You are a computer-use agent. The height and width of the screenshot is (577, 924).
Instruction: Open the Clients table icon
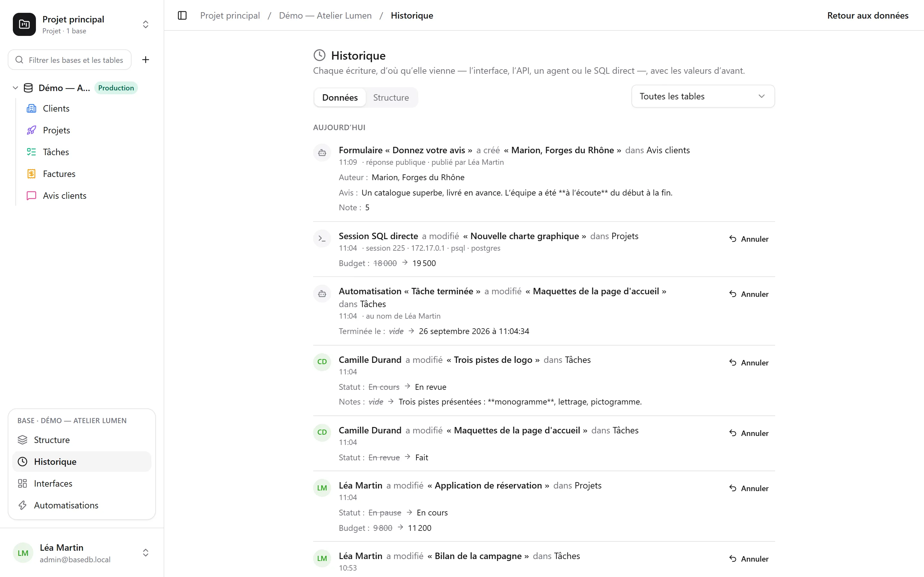(x=31, y=108)
